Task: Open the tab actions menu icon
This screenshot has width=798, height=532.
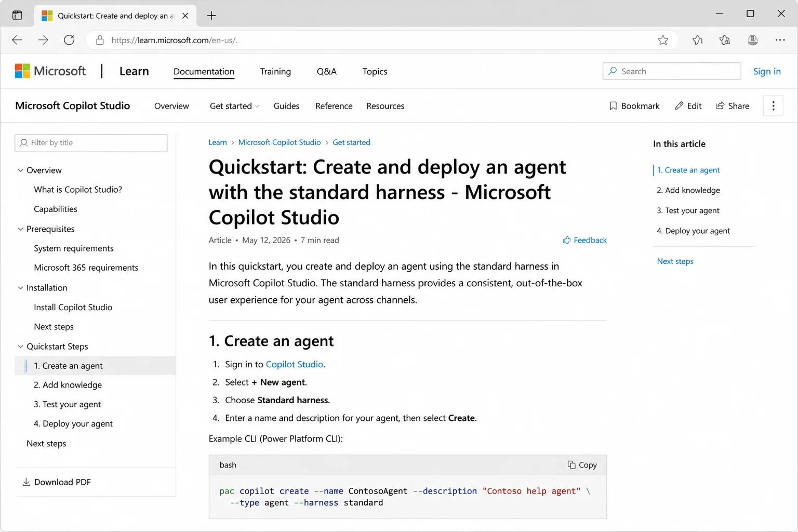Action: tap(17, 15)
